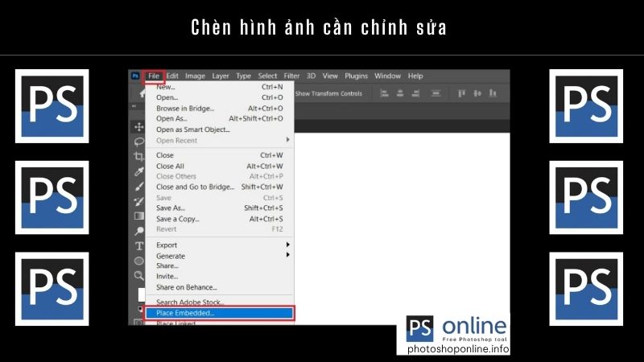Select the Brush tool

[x=138, y=187]
